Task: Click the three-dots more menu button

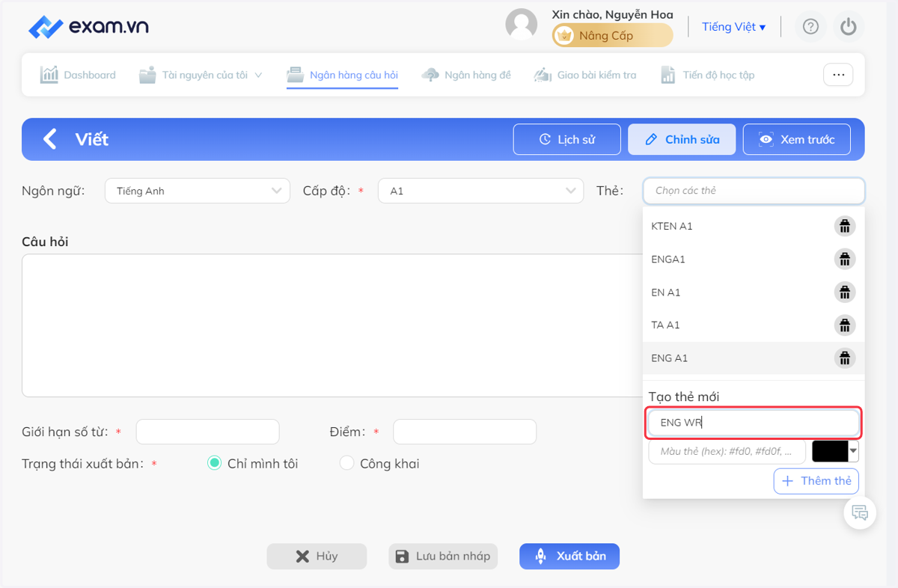Action: [x=838, y=75]
